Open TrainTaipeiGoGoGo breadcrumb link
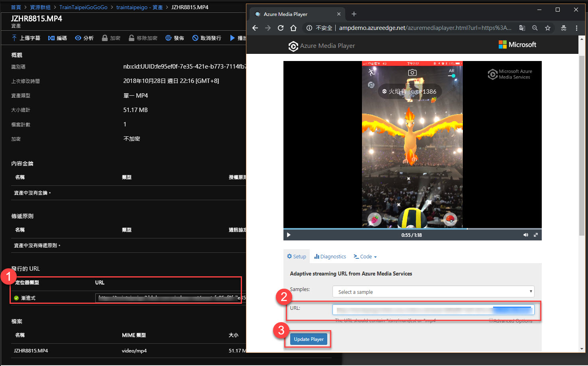Viewport: 588px width, 366px height. [83, 7]
